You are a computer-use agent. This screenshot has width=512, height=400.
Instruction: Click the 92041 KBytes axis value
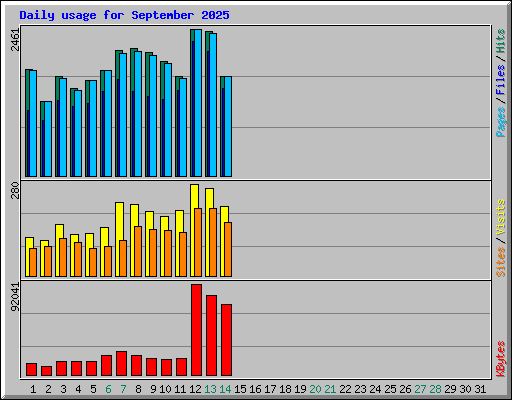tap(15, 297)
